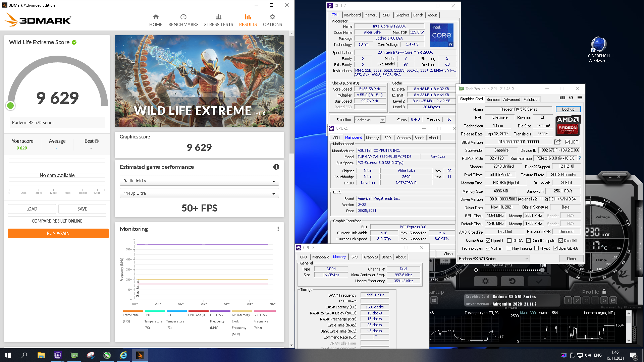
Task: Open Estimated game performance info icon
Action: pos(276,167)
